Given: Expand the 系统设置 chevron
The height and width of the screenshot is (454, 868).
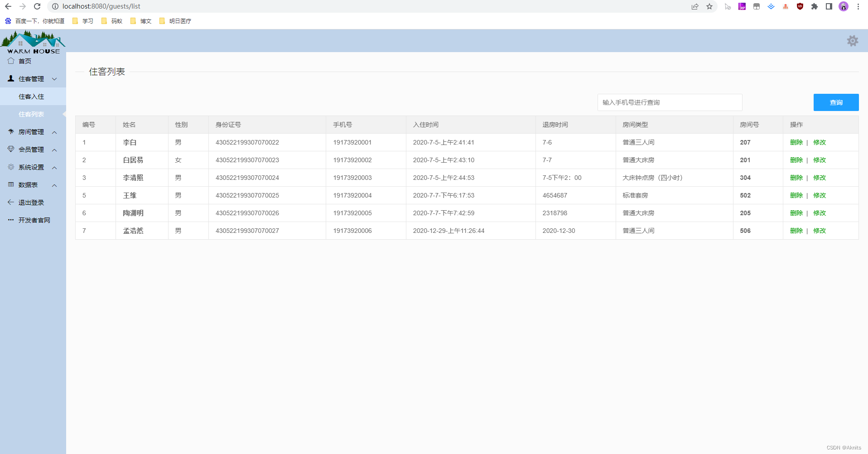Looking at the screenshot, I should (x=54, y=168).
